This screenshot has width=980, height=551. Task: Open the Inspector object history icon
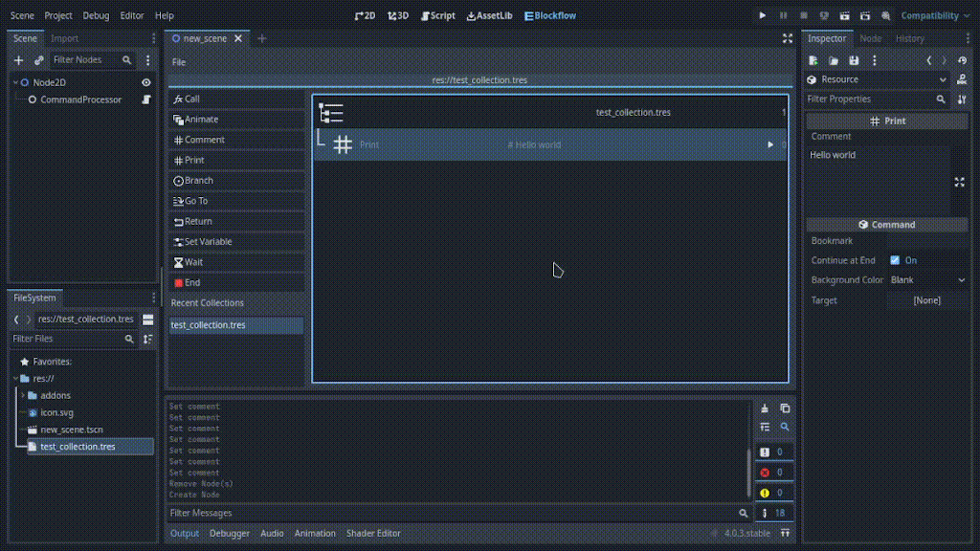click(962, 60)
